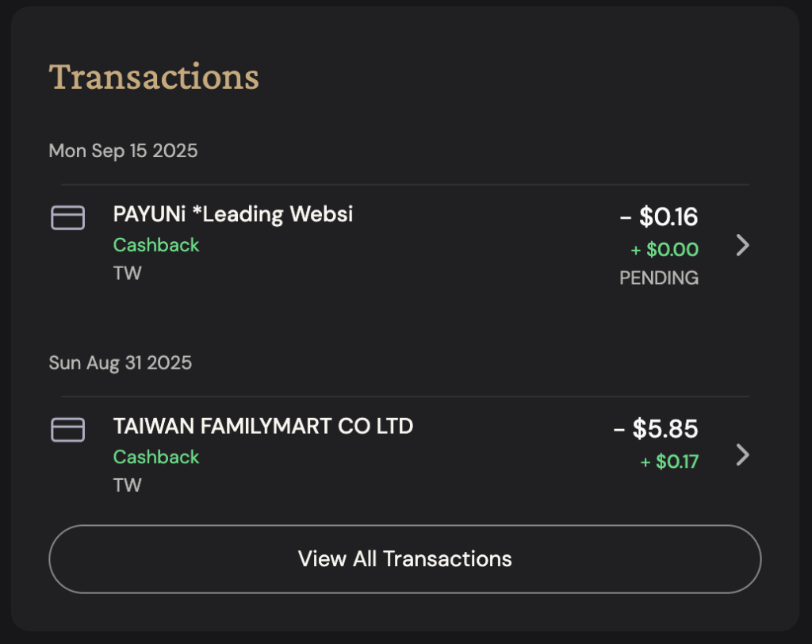Click the card icon beside PAYUNi transaction
The width and height of the screenshot is (812, 644).
(x=67, y=217)
